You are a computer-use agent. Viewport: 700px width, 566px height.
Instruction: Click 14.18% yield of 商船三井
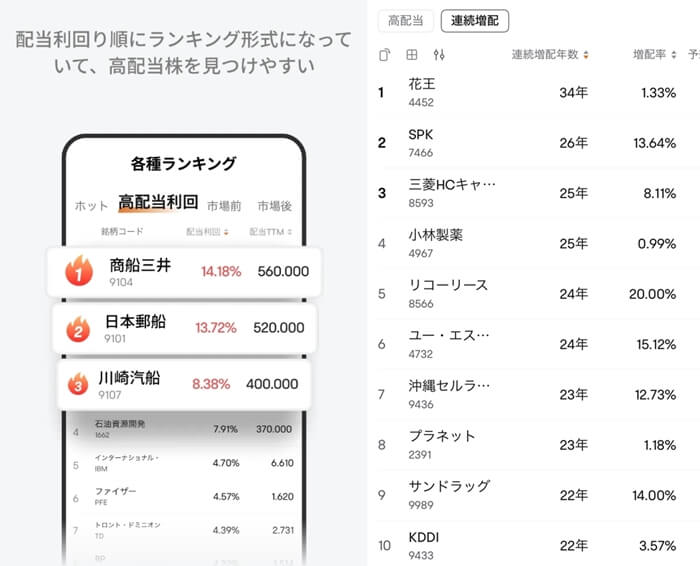221,271
